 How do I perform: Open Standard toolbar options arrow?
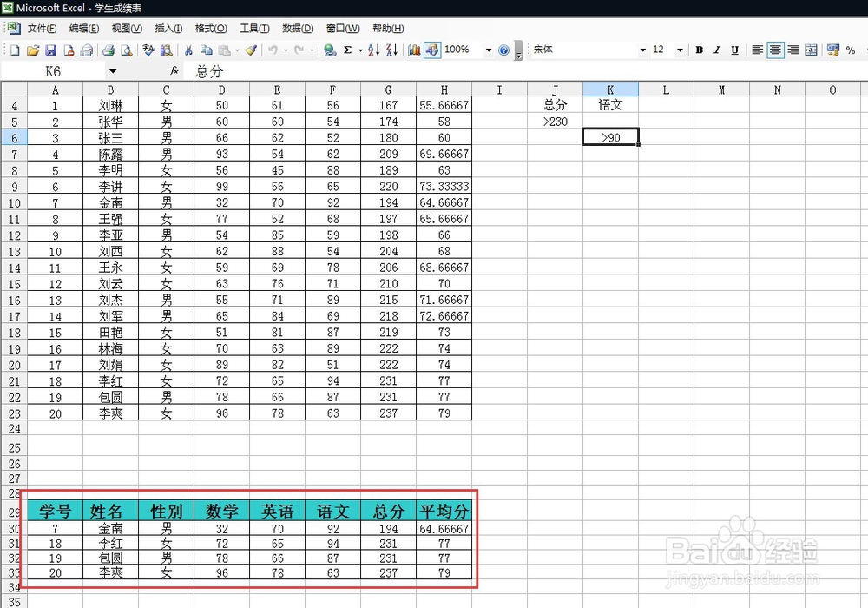[x=519, y=50]
